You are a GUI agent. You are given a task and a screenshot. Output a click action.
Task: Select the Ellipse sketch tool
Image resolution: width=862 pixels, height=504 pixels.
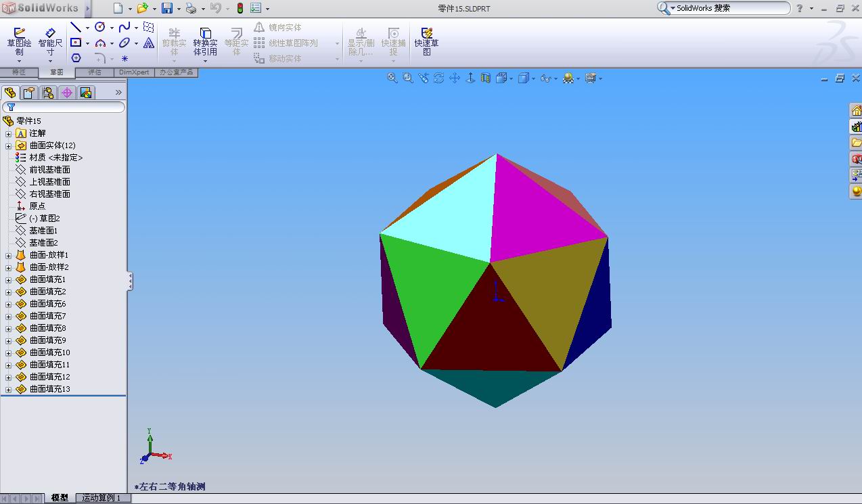tap(124, 43)
